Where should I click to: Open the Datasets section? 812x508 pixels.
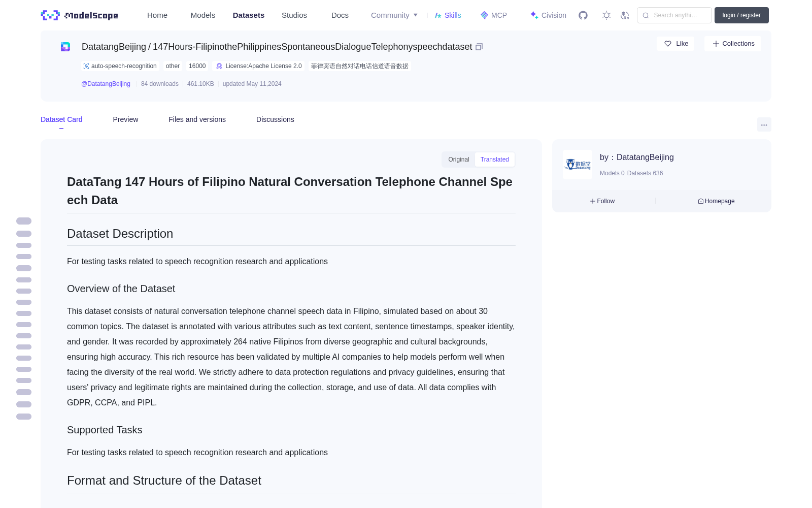pos(249,15)
